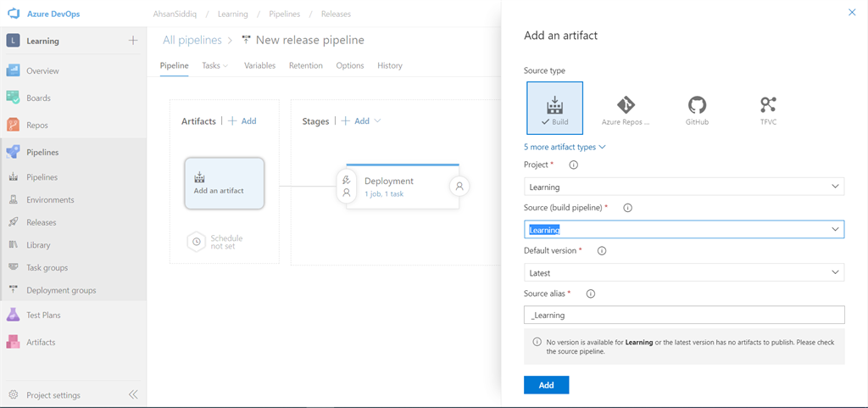The width and height of the screenshot is (868, 408).
Task: Expand the 5 more artifact types link
Action: [565, 147]
